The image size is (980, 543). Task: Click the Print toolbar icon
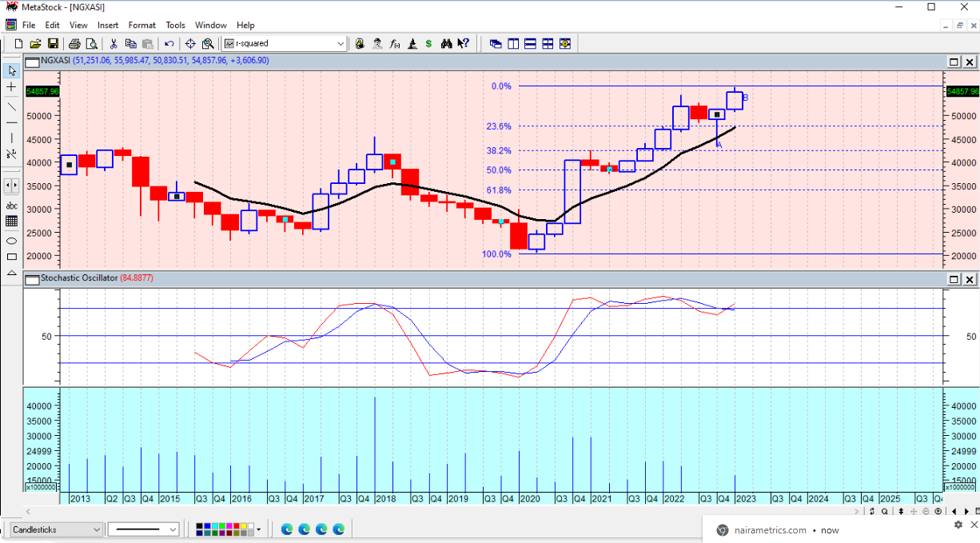click(x=74, y=43)
